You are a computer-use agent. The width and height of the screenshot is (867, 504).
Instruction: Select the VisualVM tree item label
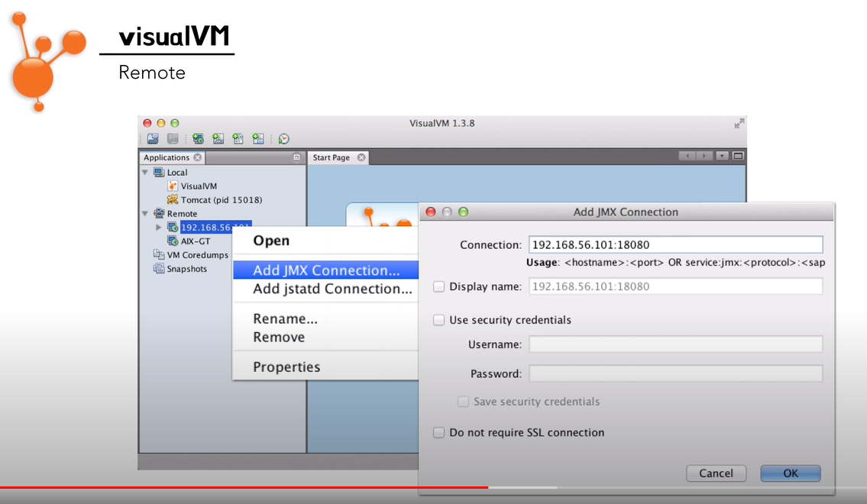point(199,186)
